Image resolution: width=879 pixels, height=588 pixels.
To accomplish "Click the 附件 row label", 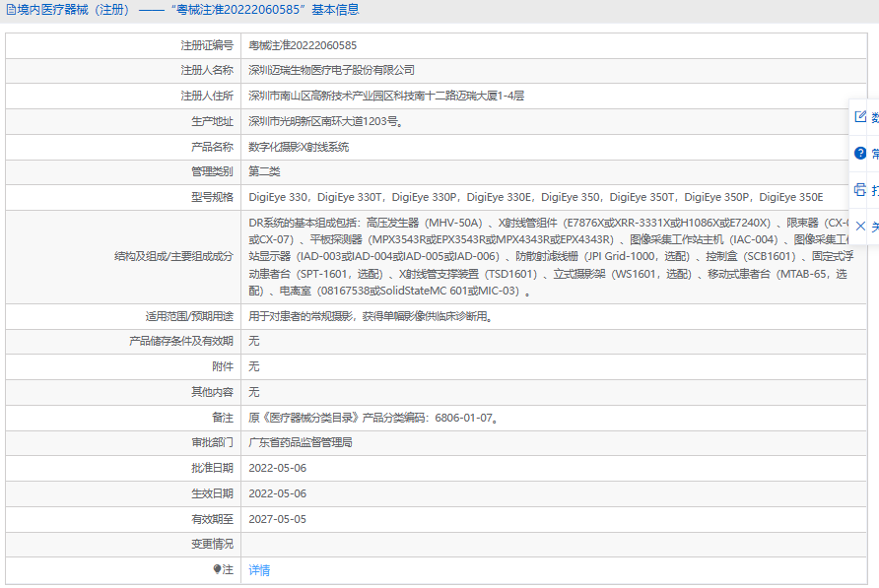I will pyautogui.click(x=223, y=366).
